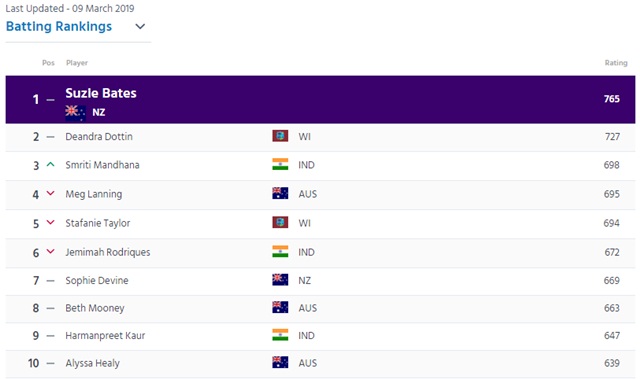Click Australia flag beside Alyssa Healy
Screen dimensions: 640x379
point(280,362)
